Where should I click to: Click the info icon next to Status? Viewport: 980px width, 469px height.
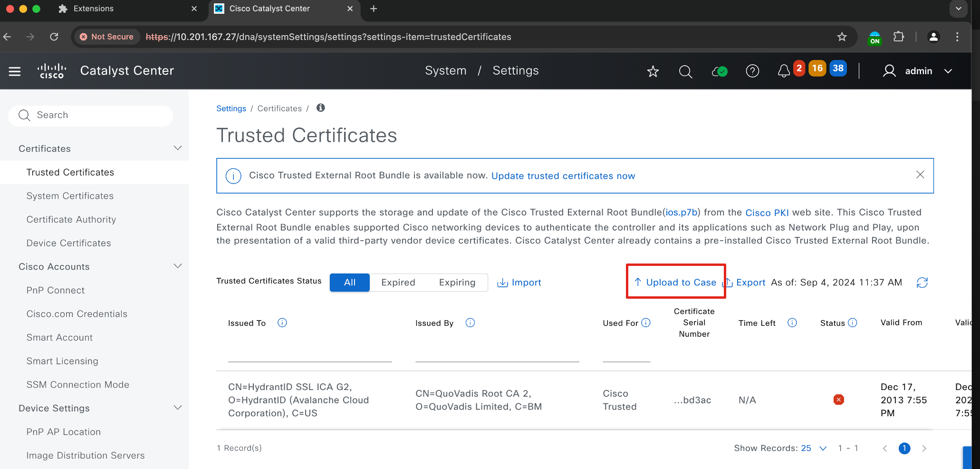[853, 323]
